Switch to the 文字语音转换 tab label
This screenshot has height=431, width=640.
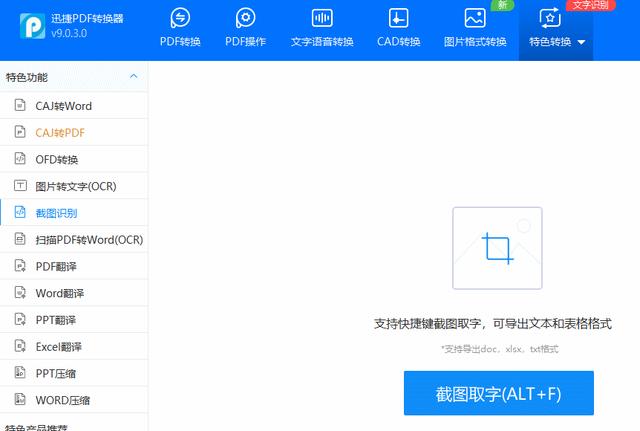[322, 42]
